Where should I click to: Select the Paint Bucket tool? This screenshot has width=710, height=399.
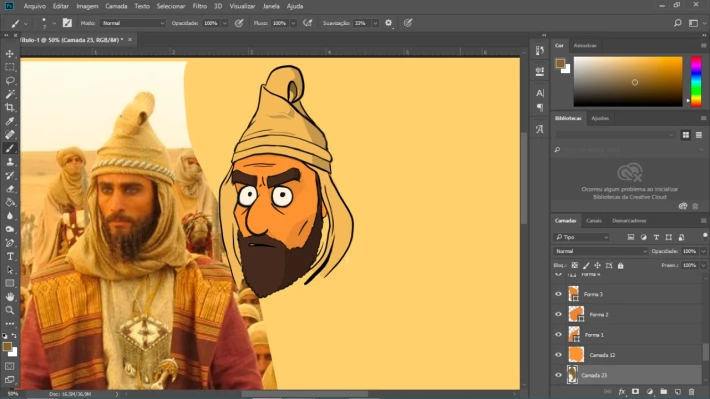click(10, 202)
